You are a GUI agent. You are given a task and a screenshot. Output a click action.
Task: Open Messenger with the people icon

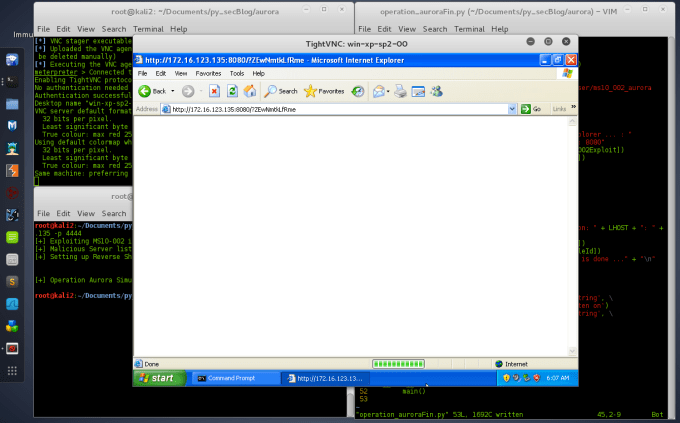tap(436, 91)
